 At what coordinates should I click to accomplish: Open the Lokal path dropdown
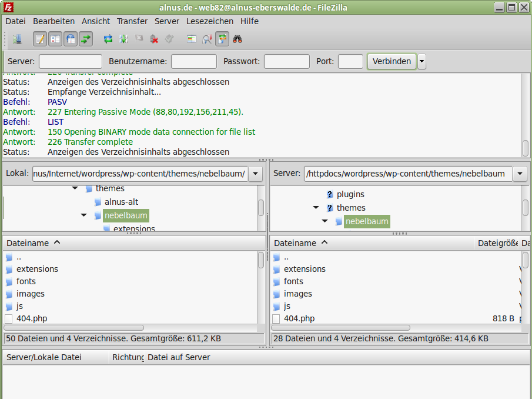pos(256,174)
